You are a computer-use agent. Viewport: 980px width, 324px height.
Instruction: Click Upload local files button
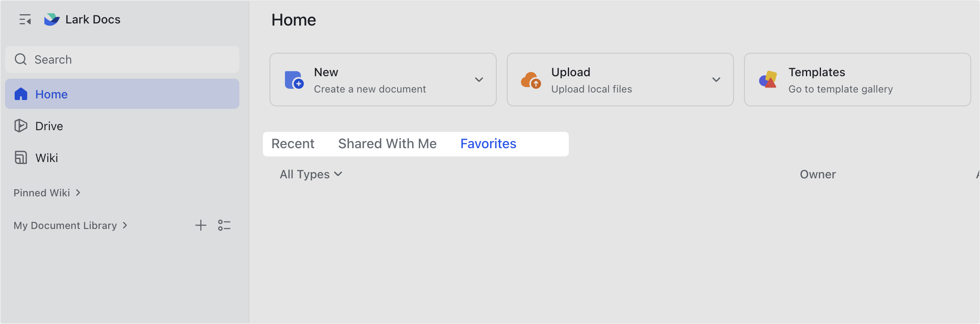[x=620, y=80]
